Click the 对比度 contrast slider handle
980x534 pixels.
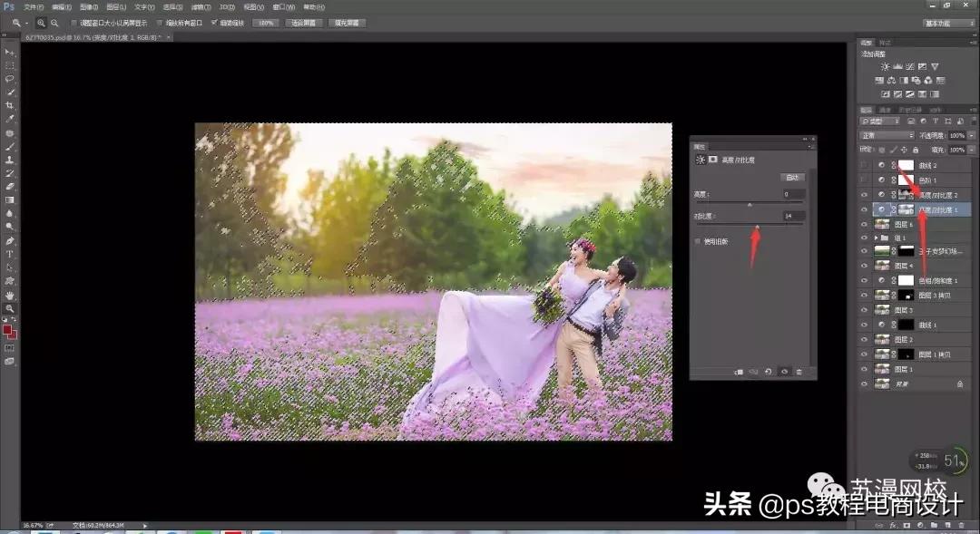click(759, 223)
